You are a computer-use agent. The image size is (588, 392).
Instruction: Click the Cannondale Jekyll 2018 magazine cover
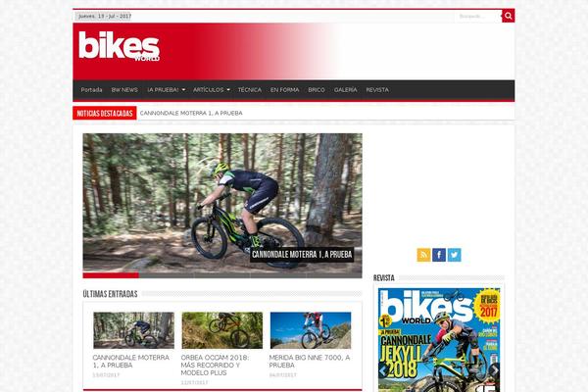439,340
